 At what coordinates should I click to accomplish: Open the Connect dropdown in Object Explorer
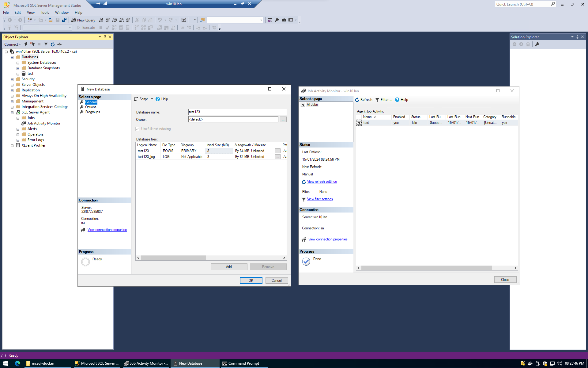[x=13, y=44]
